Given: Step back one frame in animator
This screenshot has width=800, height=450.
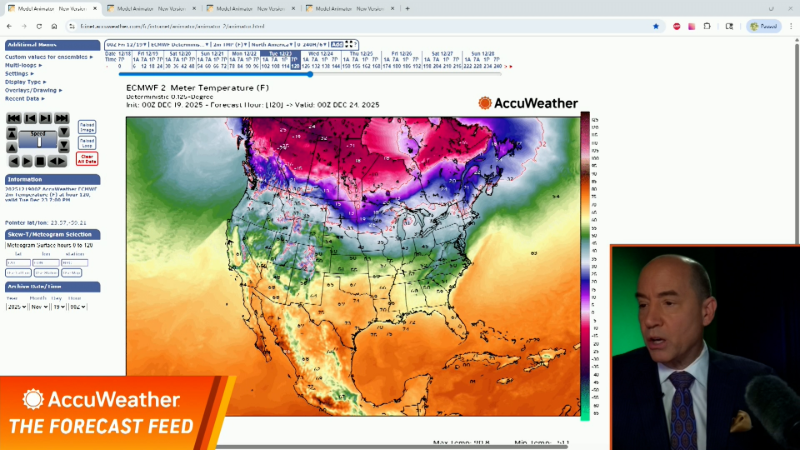Looking at the screenshot, I should coord(29,118).
